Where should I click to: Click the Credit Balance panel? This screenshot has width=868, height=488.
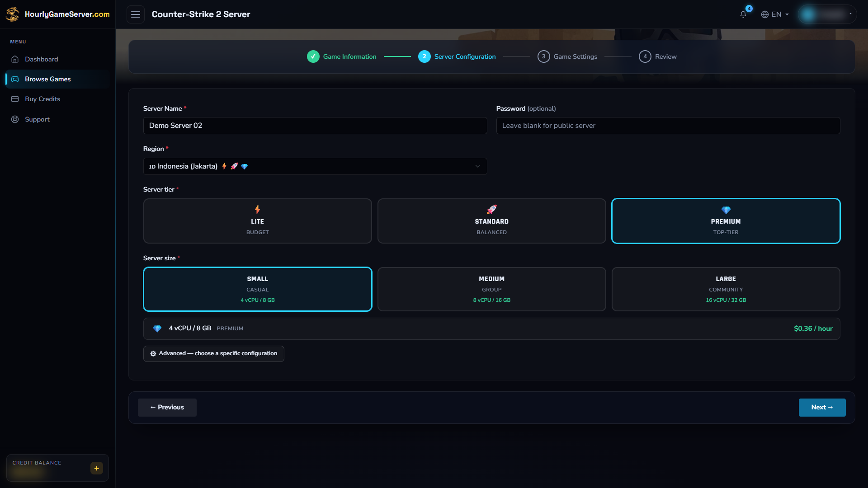pyautogui.click(x=57, y=468)
